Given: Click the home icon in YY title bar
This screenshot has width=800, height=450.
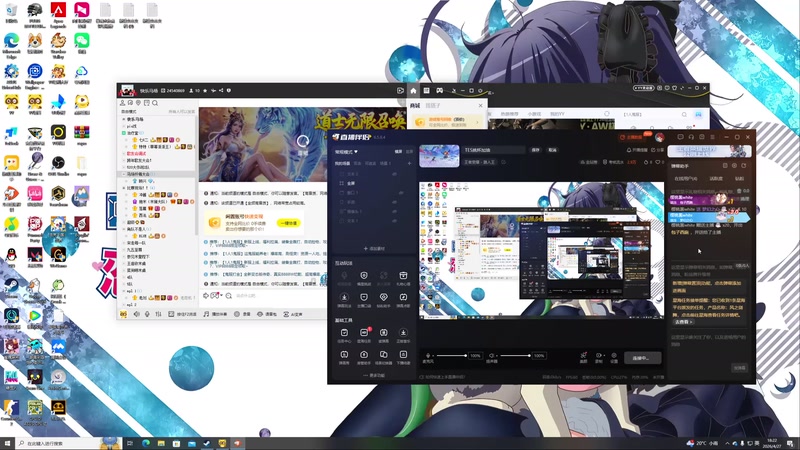Looking at the screenshot, I should (x=413, y=91).
